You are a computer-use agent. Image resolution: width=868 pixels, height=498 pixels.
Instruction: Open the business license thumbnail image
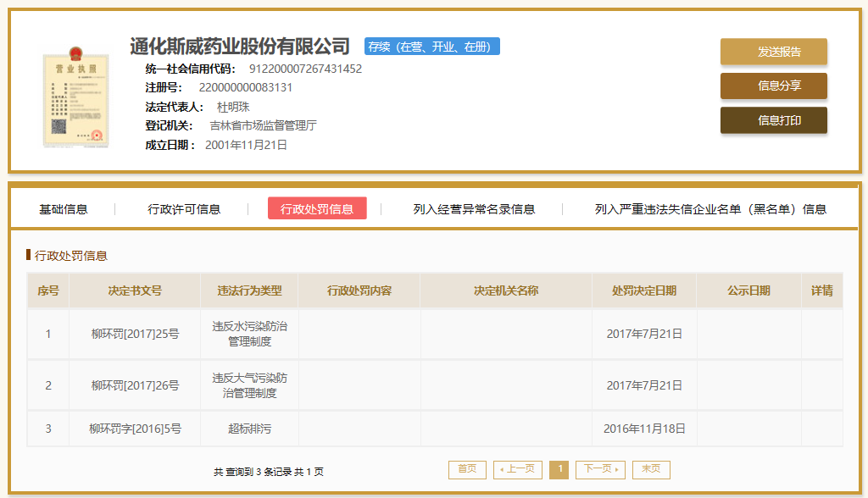point(75,97)
